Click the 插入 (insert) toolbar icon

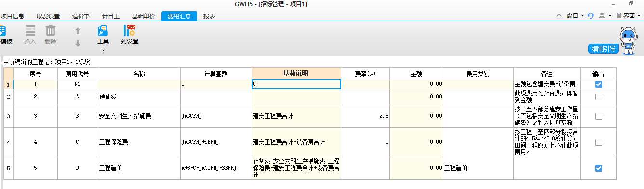pyautogui.click(x=30, y=30)
